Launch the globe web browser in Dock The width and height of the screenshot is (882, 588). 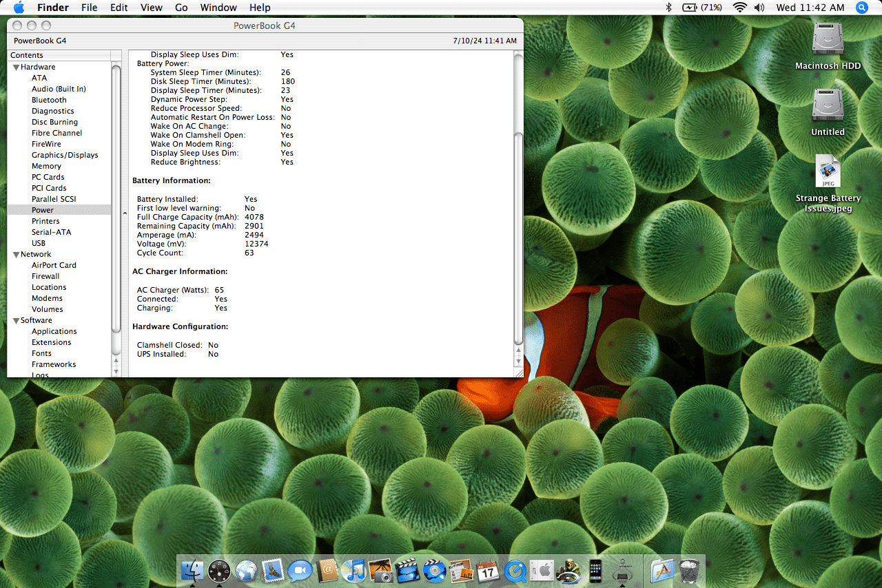pyautogui.click(x=246, y=570)
